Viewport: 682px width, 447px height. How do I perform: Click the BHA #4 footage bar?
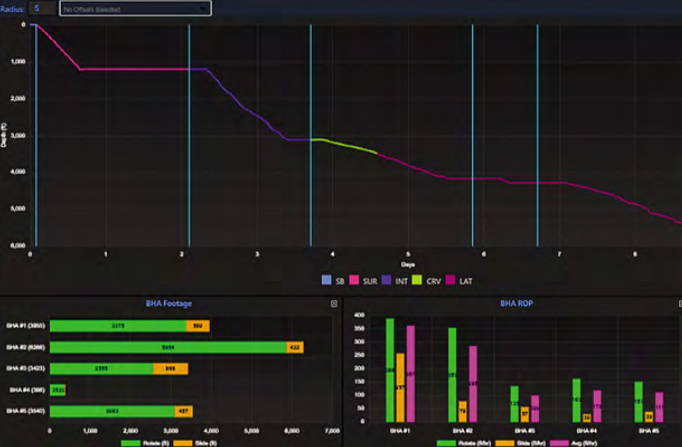[x=57, y=390]
